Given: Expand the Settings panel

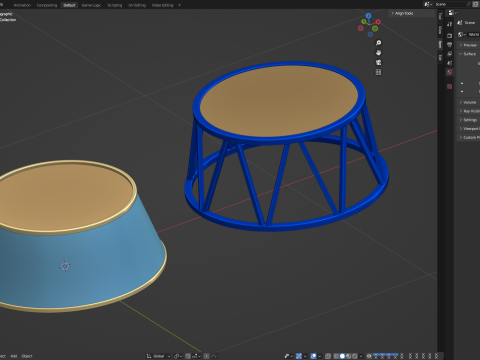Looking at the screenshot, I should tap(469, 120).
